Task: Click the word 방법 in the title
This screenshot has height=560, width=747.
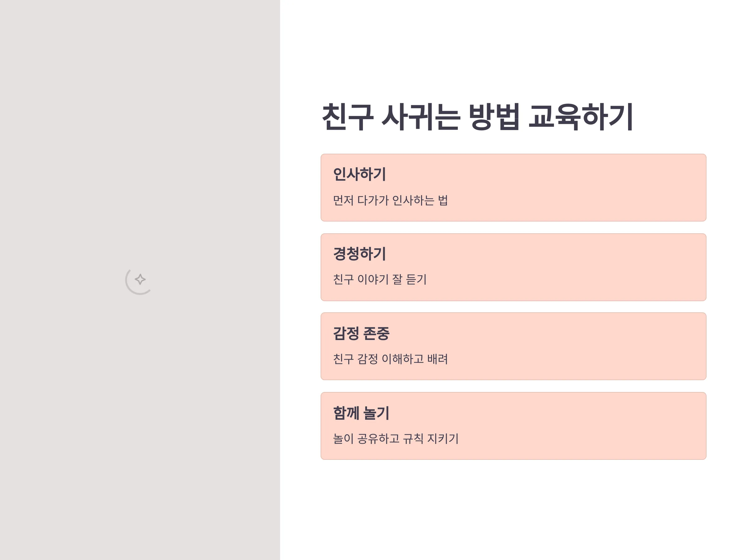Action: pyautogui.click(x=494, y=117)
